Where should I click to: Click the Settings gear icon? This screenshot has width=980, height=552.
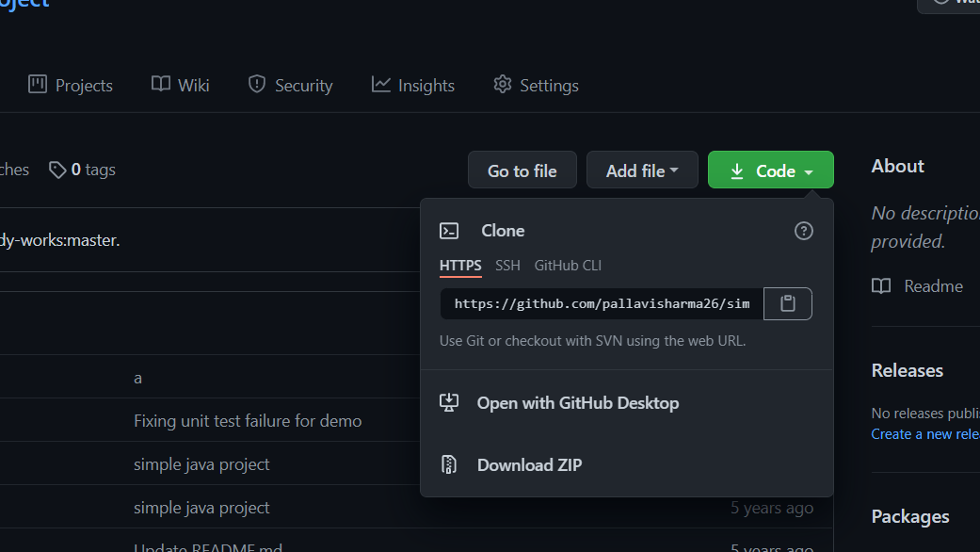pos(503,85)
